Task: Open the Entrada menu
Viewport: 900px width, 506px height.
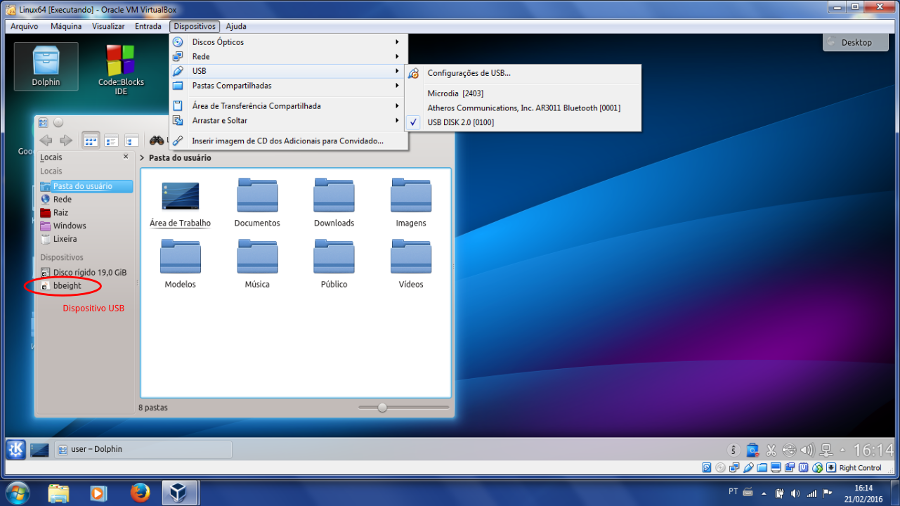Action: click(148, 26)
